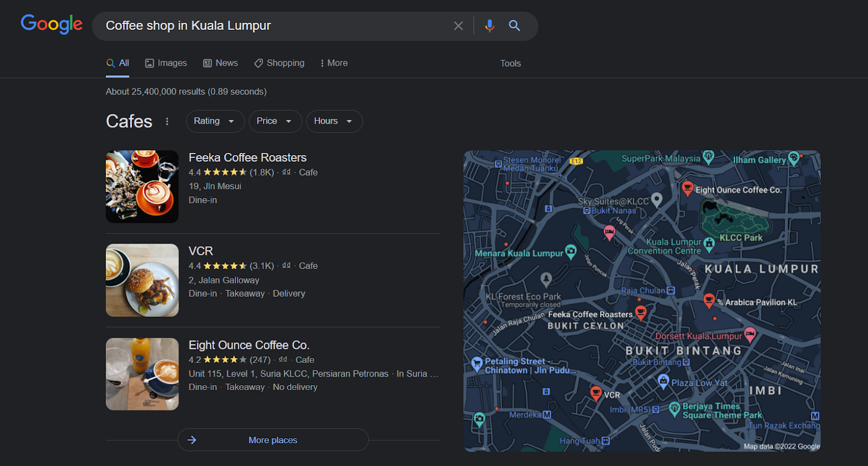
Task: Open the More menu in search tabs
Action: pyautogui.click(x=334, y=63)
